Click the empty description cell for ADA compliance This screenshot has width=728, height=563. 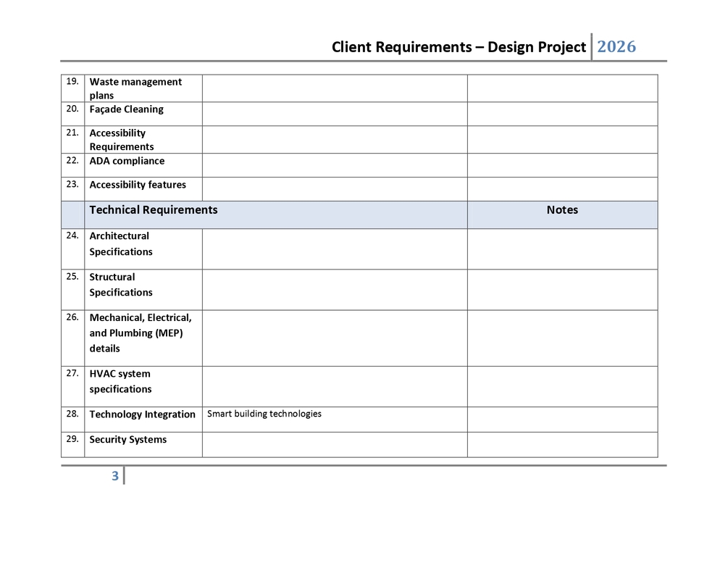[x=335, y=165]
